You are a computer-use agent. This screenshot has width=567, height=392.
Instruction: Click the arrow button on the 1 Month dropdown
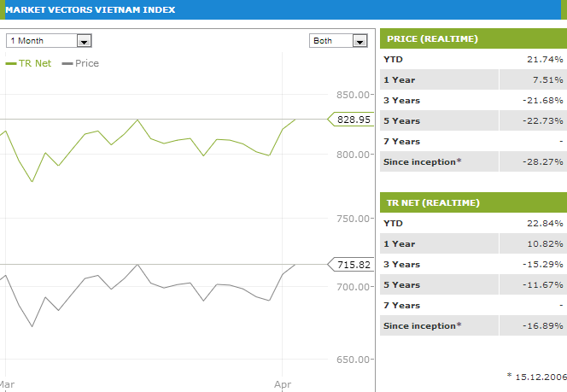point(84,41)
